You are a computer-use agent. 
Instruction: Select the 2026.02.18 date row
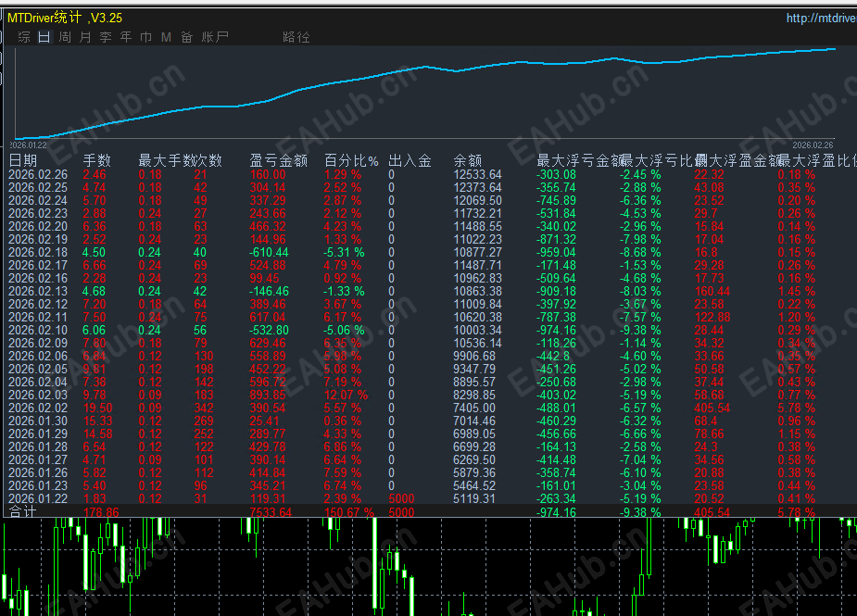38,253
